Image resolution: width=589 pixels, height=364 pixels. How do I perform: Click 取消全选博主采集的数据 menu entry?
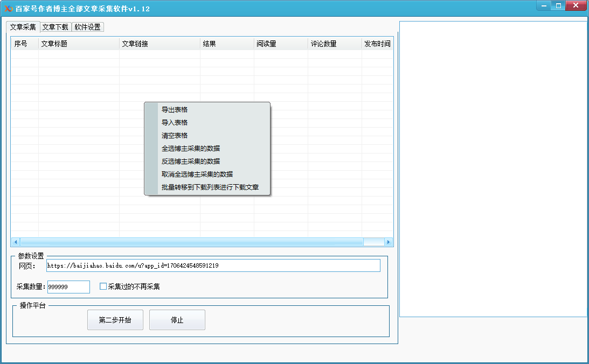tap(207, 174)
